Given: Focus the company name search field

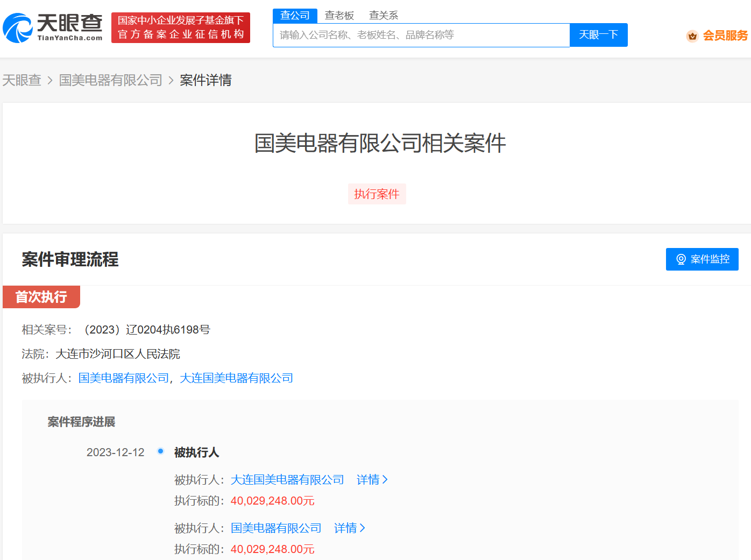Looking at the screenshot, I should (x=421, y=35).
